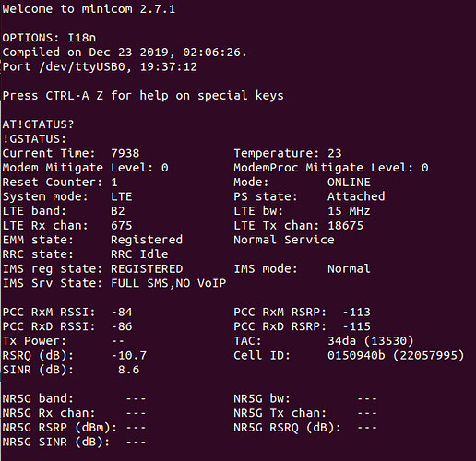Click the NR5G band label

38,399
